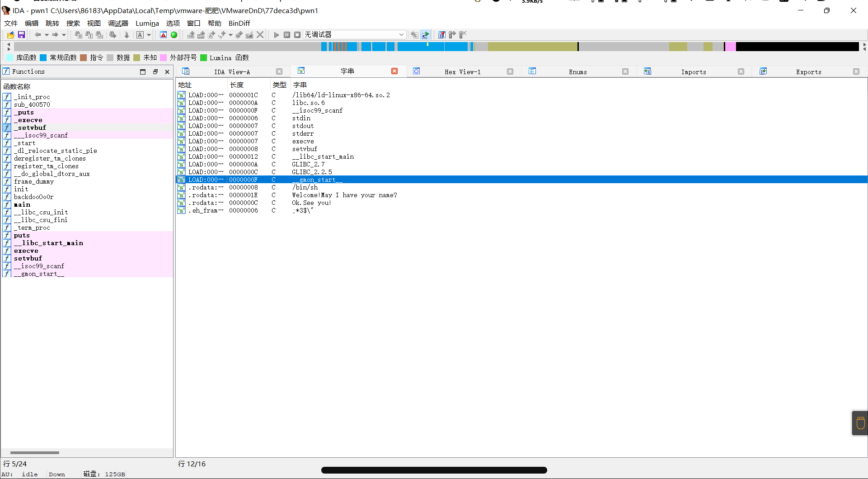The width and height of the screenshot is (868, 479).
Task: Close the 字串 tab with red X
Action: coord(394,71)
